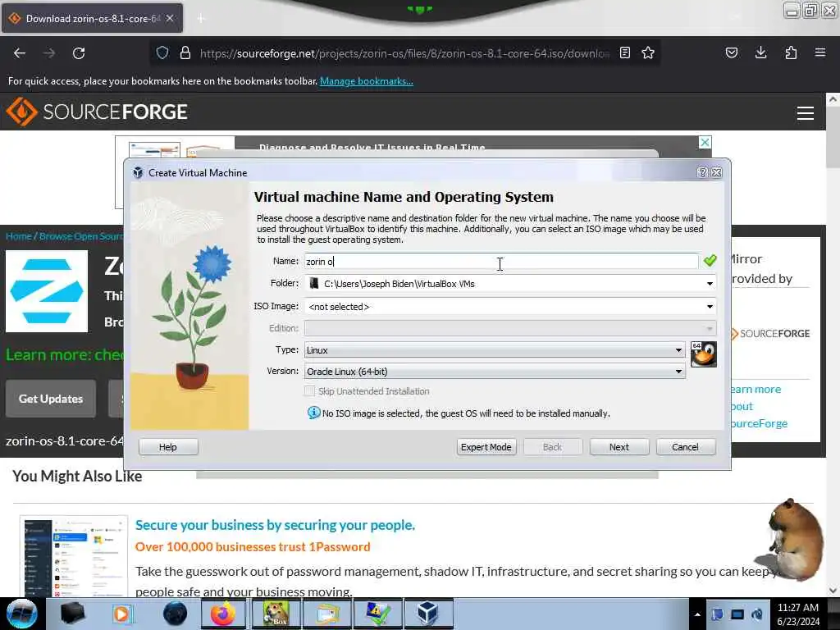Click the SourceForge logo
The height and width of the screenshot is (630, 840).
click(97, 112)
